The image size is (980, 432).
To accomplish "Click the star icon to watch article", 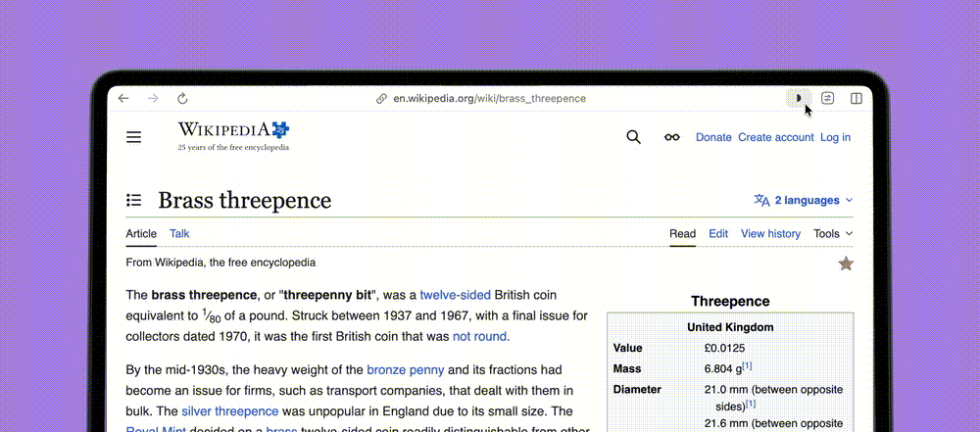I will [x=846, y=264].
